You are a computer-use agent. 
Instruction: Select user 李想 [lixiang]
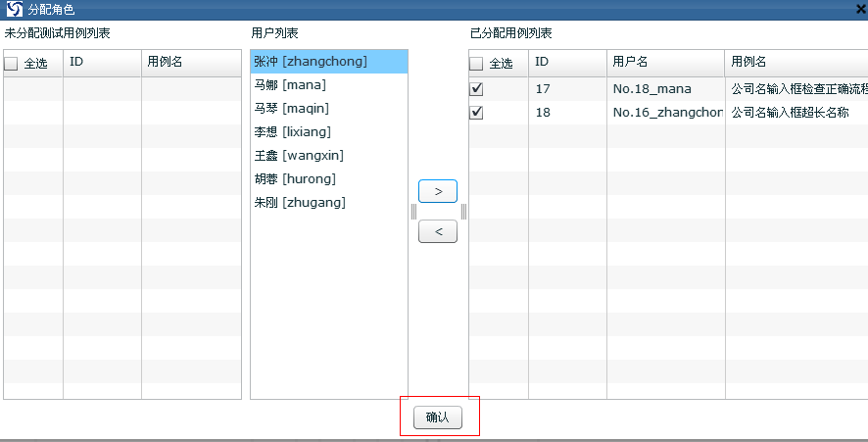pos(292,132)
